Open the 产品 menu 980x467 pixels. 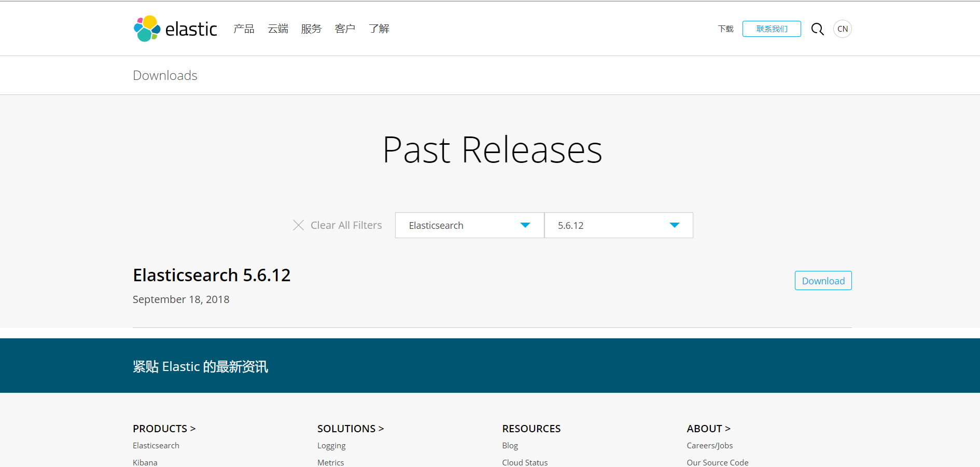(244, 29)
